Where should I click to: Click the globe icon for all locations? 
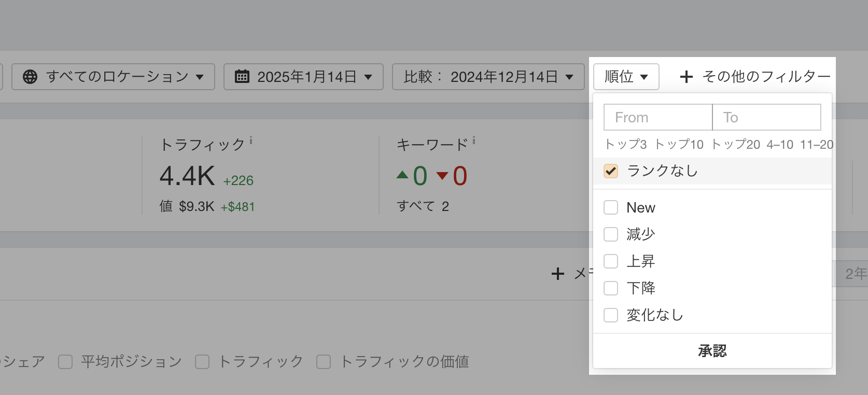tap(30, 77)
